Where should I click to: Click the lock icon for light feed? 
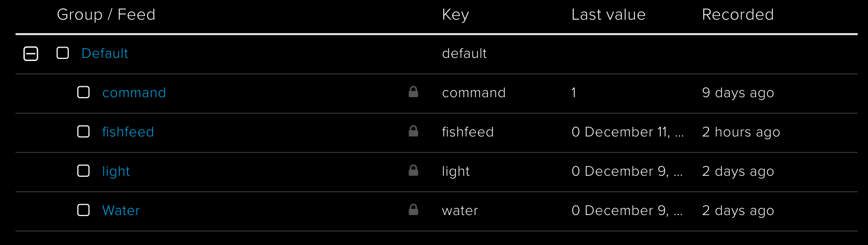pos(413,171)
